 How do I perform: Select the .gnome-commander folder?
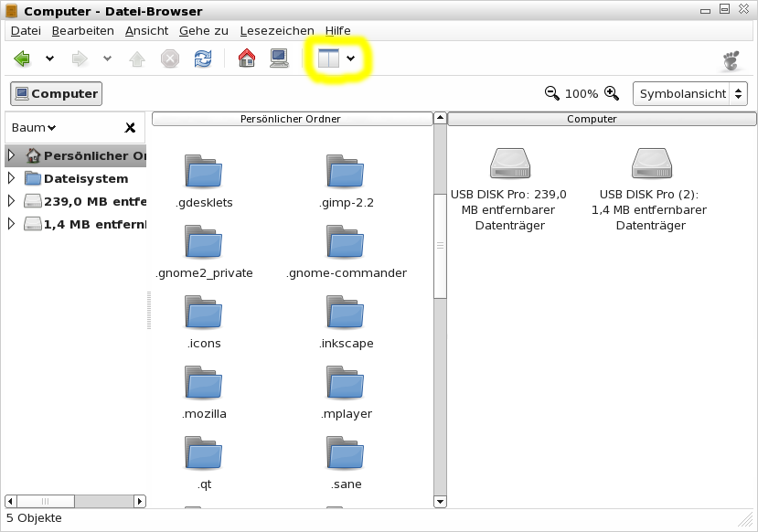(x=346, y=252)
